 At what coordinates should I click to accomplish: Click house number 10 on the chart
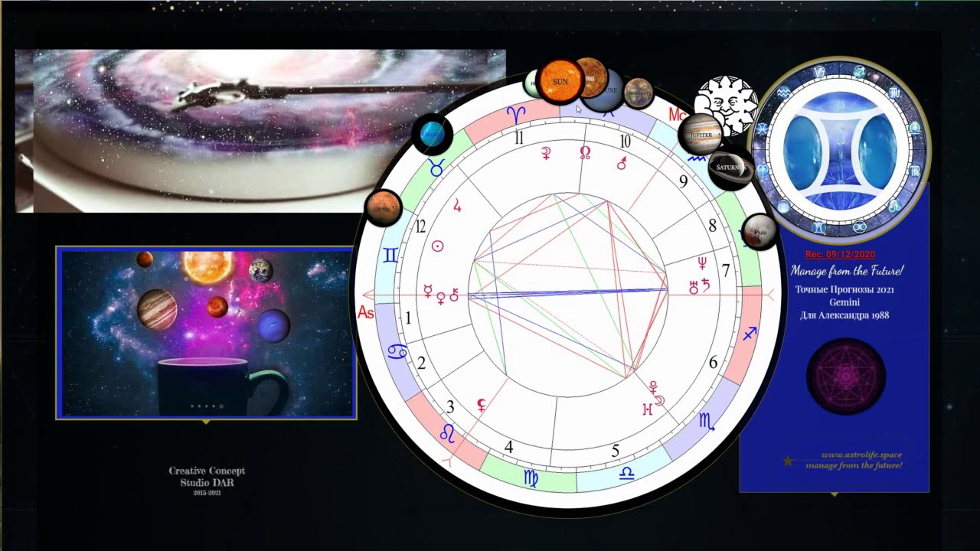[625, 142]
